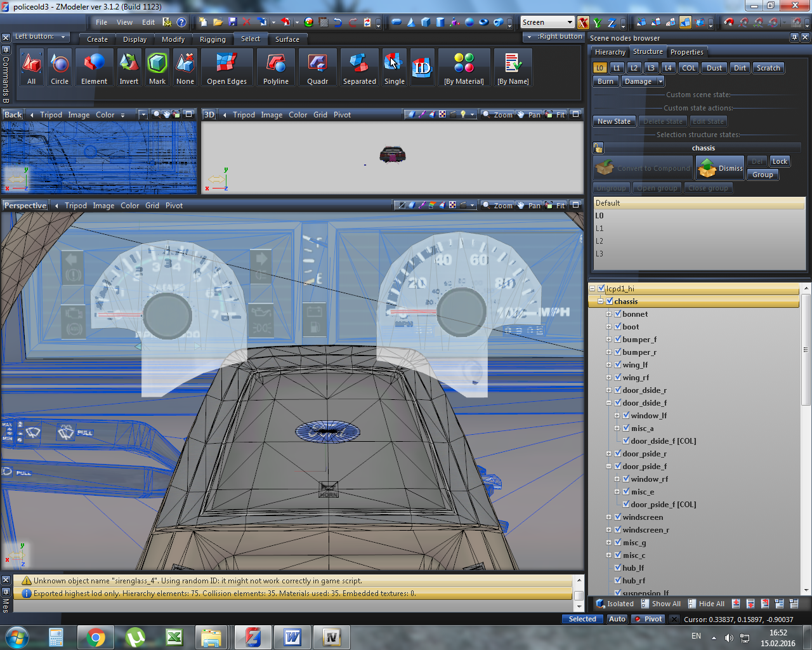Activate the Quadr selection tool
812x650 pixels.
pos(317,67)
